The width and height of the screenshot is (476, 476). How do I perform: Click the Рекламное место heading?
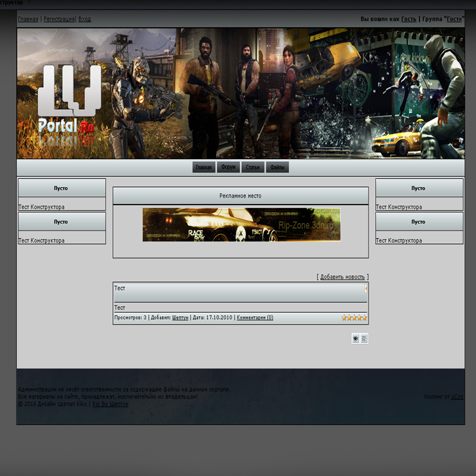coord(241,196)
